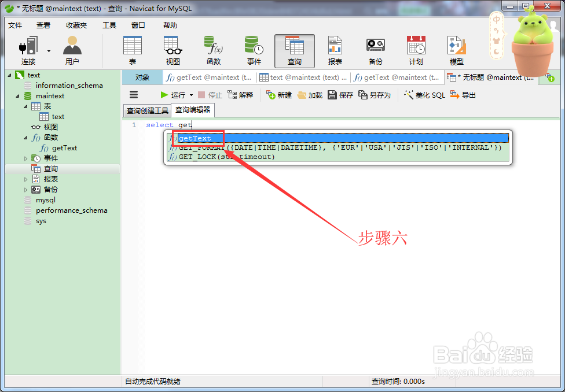565x392 pixels.
Task: Open the 函数 functions toolbar icon
Action: (214, 50)
